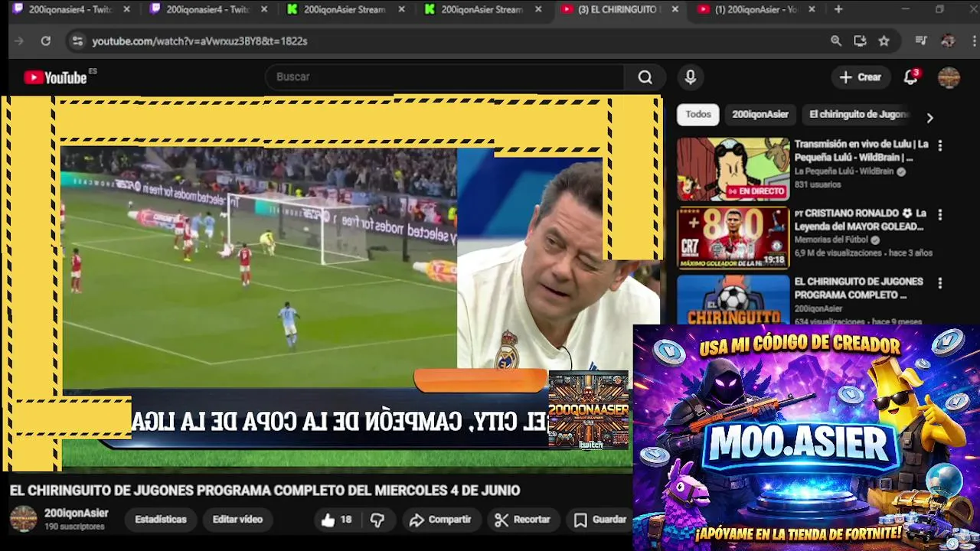Select the '(3) EL CHIRINGUITO' browser tab
Image resolution: width=980 pixels, height=551 pixels.
click(x=617, y=9)
